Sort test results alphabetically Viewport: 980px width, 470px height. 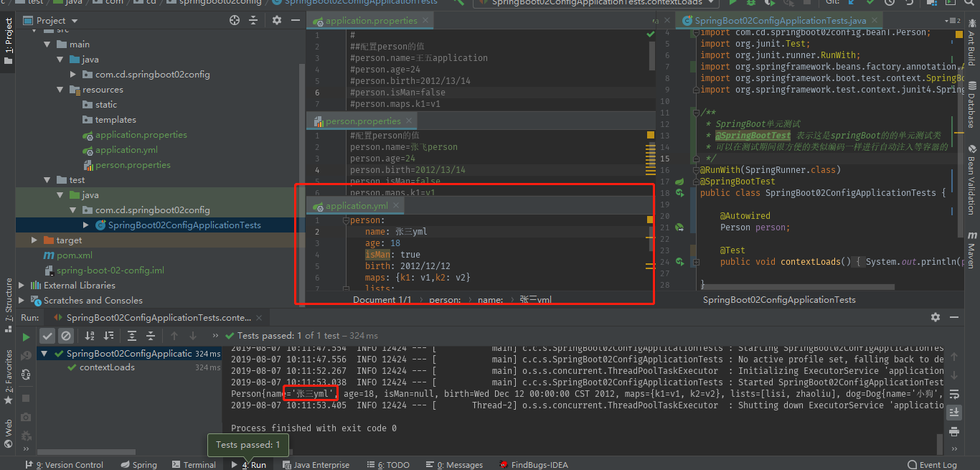tap(90, 336)
